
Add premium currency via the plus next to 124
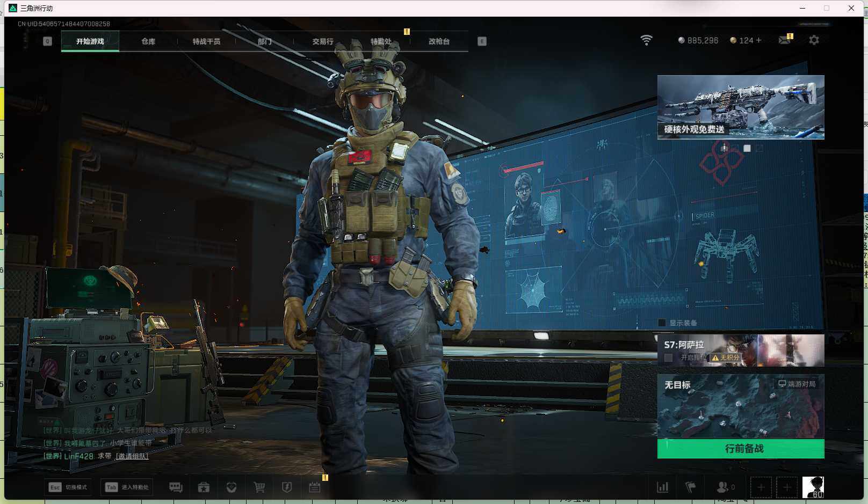pos(758,40)
